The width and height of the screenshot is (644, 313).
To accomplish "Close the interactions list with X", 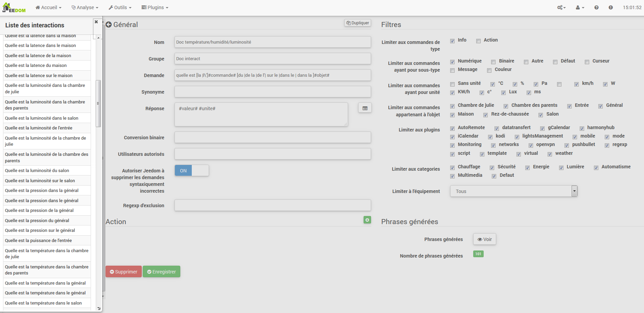I will 96,22.
